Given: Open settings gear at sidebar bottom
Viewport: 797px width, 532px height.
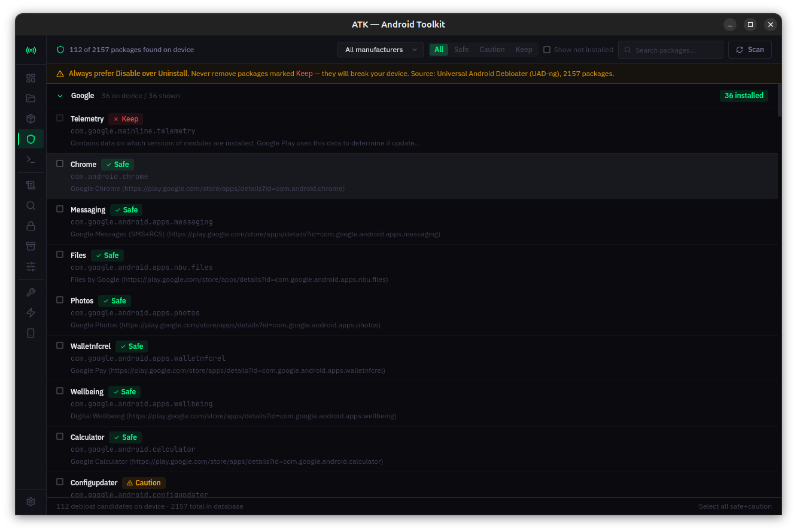Looking at the screenshot, I should click(x=31, y=501).
